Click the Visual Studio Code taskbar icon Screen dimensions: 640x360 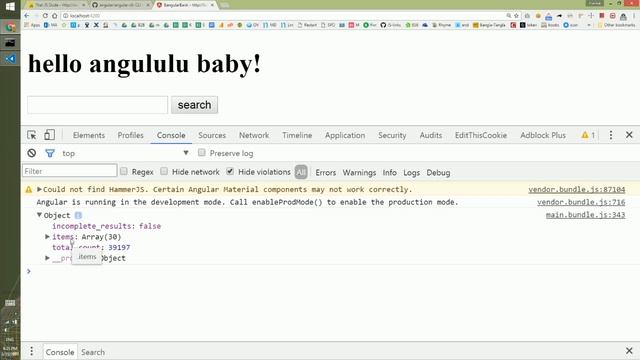click(x=10, y=59)
